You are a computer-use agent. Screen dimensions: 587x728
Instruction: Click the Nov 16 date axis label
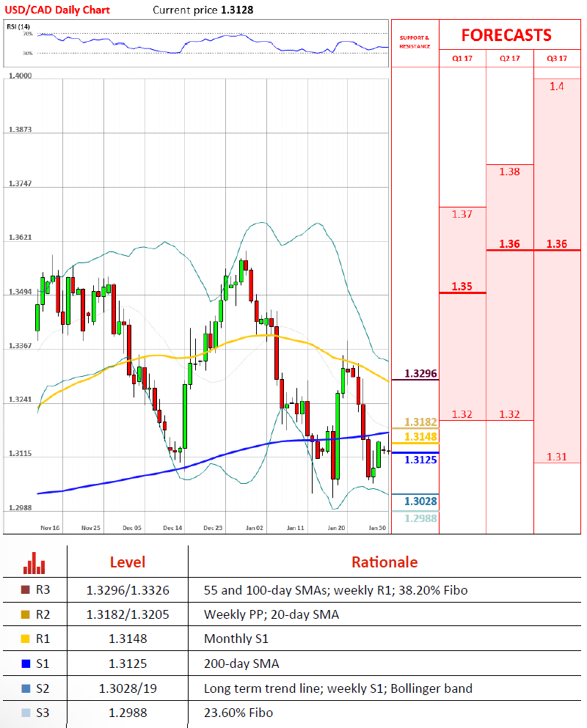pyautogui.click(x=50, y=528)
